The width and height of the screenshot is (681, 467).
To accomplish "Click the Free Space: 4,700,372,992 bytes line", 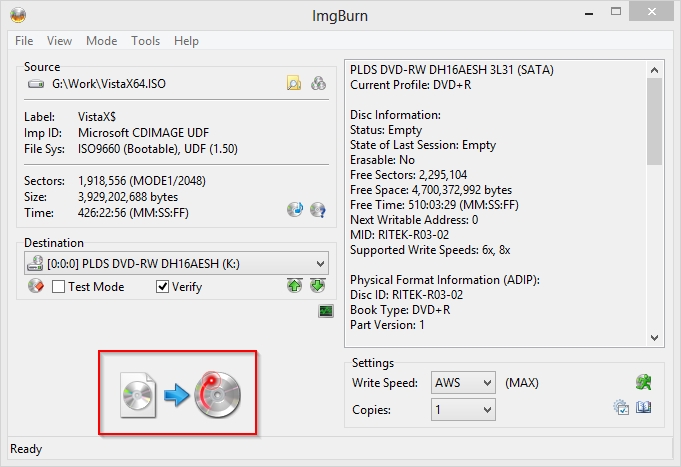I will coord(431,190).
